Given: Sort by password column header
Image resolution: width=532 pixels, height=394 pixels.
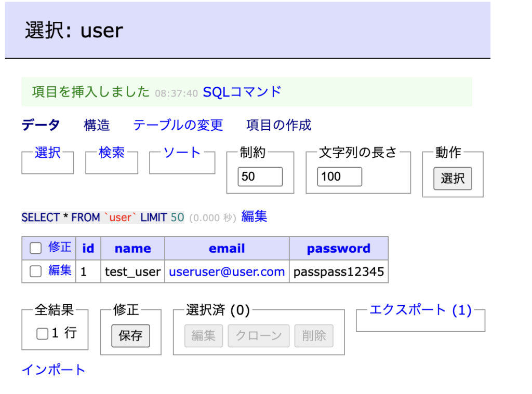Looking at the screenshot, I should [339, 249].
